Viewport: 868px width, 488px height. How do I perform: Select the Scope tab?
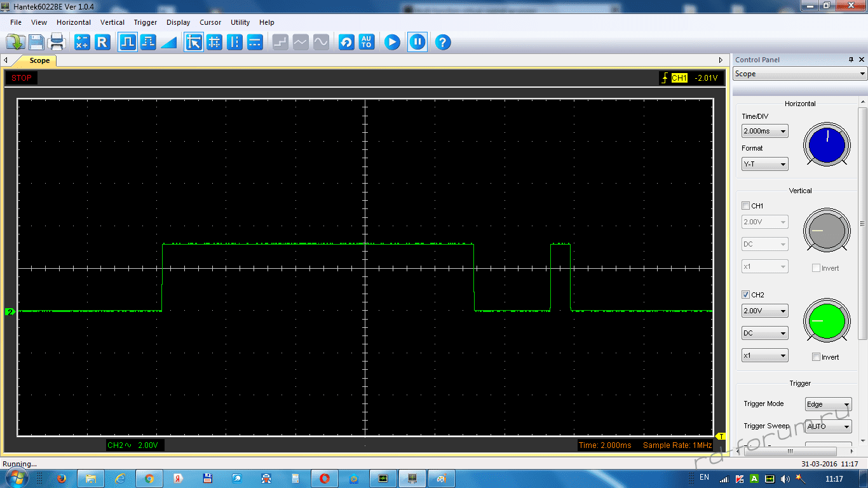(x=39, y=61)
